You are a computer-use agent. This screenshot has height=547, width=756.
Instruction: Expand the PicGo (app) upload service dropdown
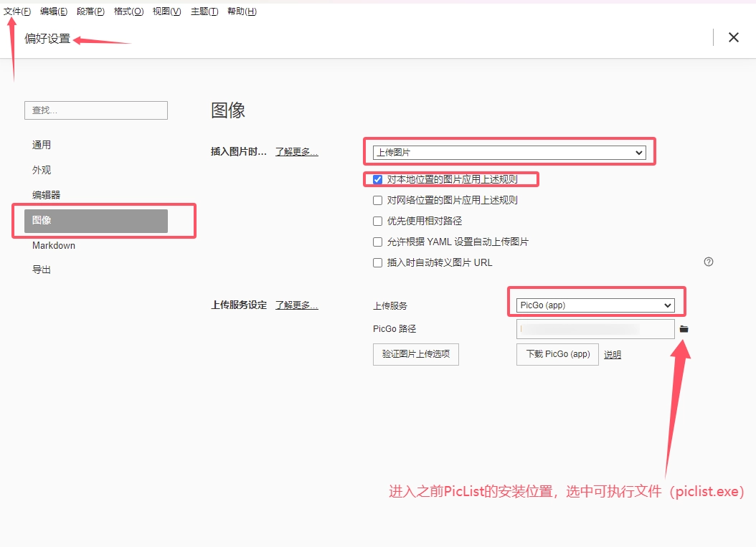(595, 305)
